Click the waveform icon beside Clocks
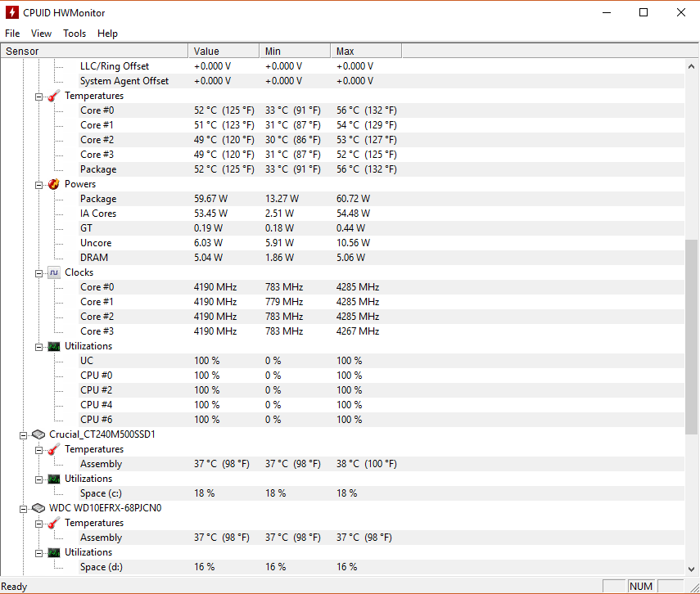Image resolution: width=700 pixels, height=594 pixels. click(54, 272)
